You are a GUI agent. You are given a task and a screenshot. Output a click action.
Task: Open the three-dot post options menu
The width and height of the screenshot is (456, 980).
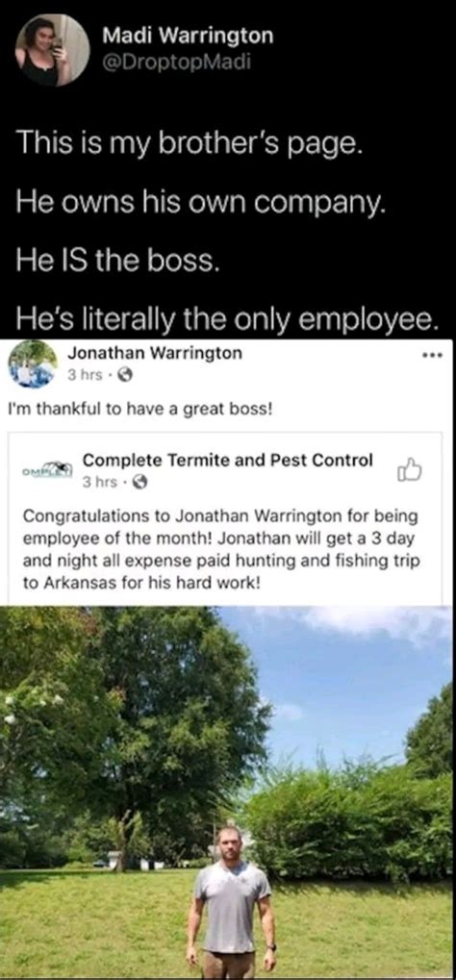pyautogui.click(x=433, y=355)
